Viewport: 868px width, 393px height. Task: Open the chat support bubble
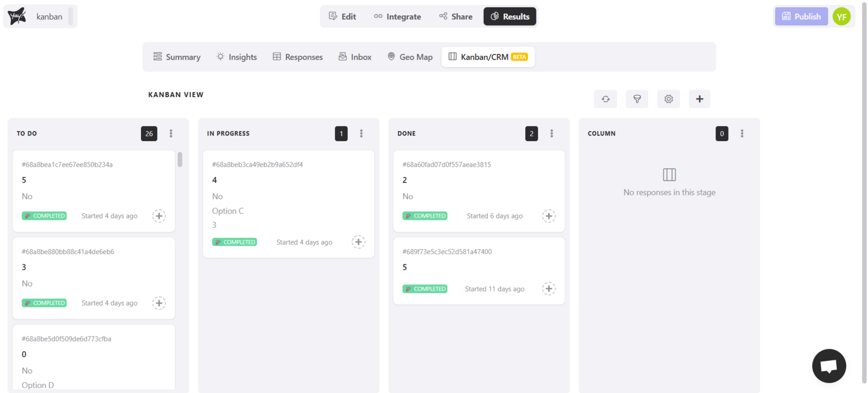(828, 366)
